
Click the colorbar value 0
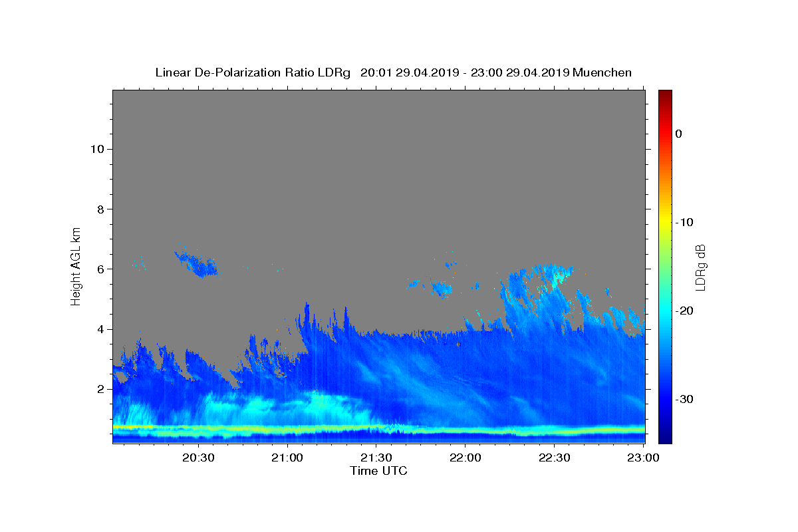679,134
